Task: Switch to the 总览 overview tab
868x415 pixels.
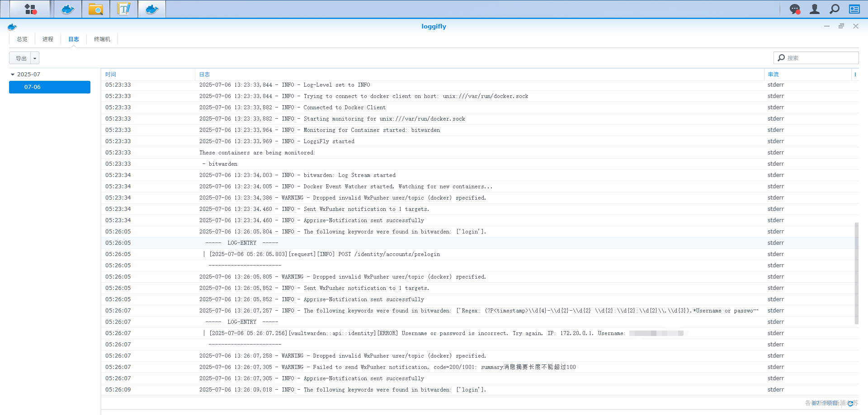Action: pyautogui.click(x=22, y=39)
